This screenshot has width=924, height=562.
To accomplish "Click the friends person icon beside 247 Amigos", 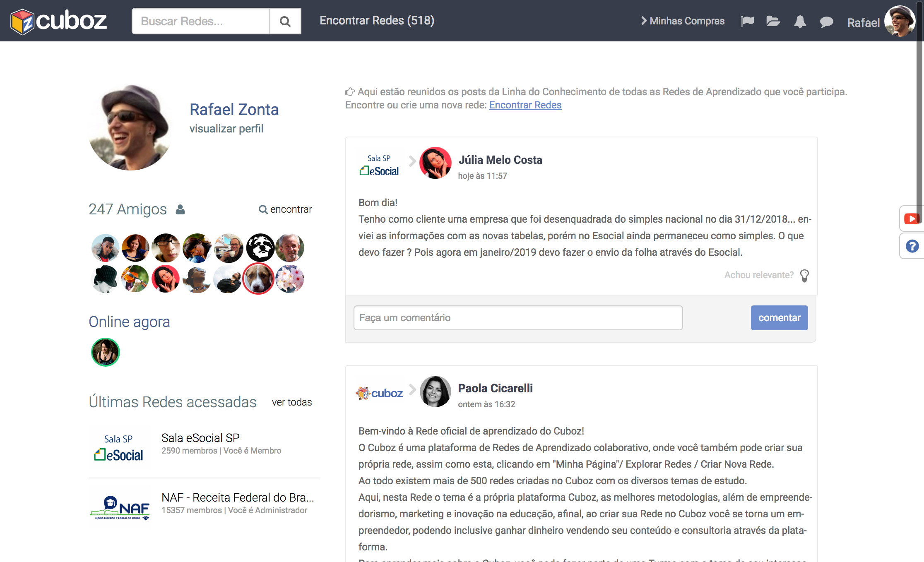I will pyautogui.click(x=180, y=209).
